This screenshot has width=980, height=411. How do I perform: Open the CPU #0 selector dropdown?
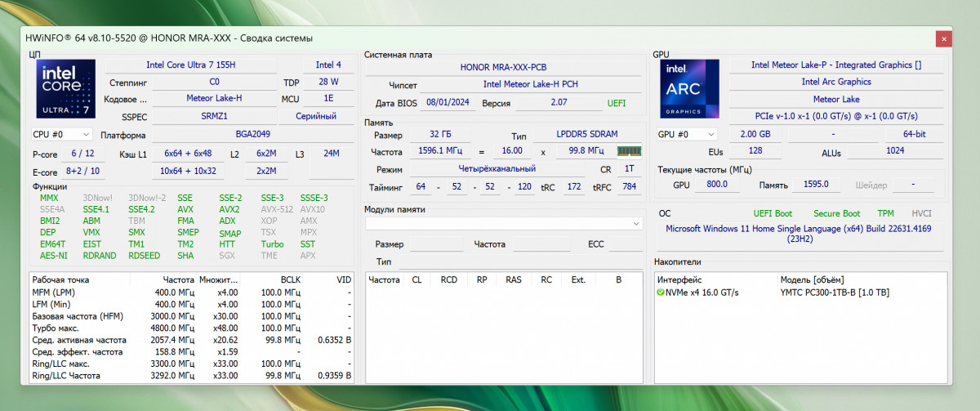point(61,134)
